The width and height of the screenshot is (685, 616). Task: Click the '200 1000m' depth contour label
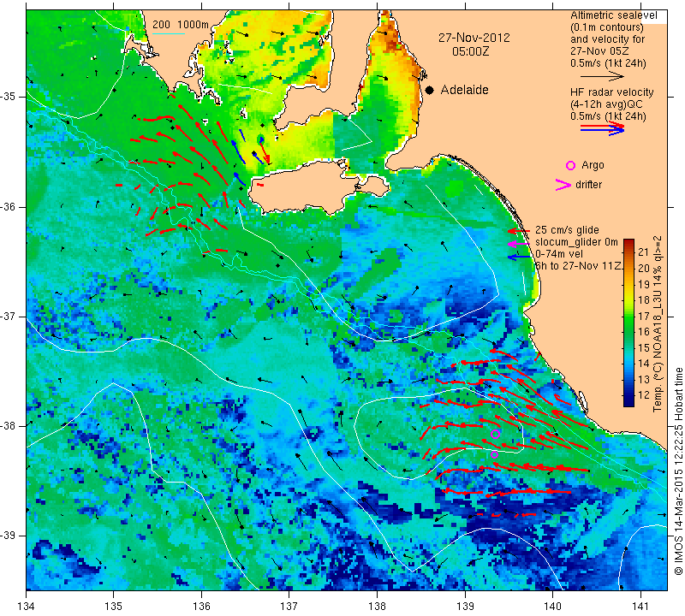[181, 25]
